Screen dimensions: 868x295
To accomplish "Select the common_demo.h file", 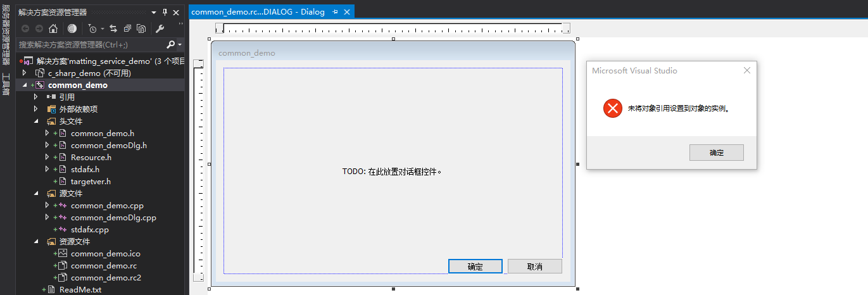I will 103,134.
